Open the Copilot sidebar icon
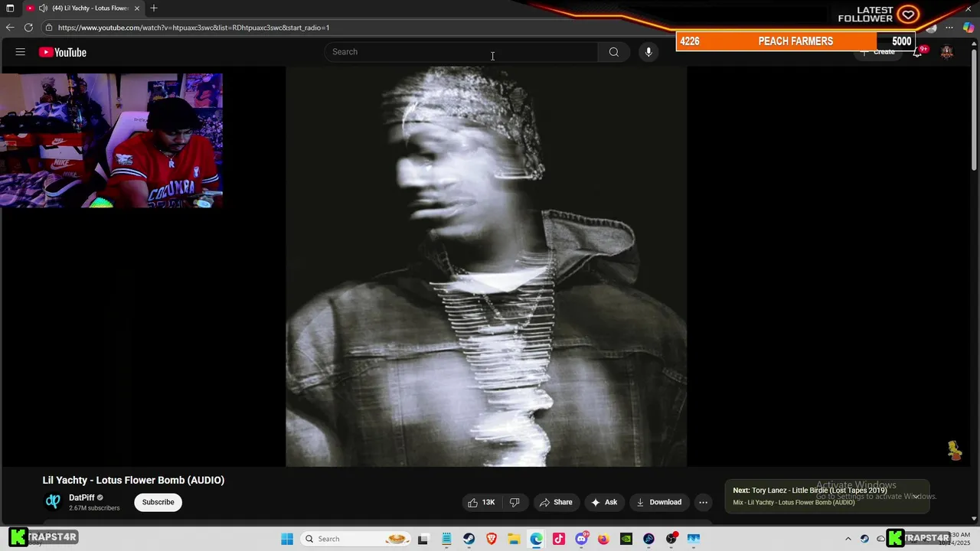980x551 pixels. (969, 28)
